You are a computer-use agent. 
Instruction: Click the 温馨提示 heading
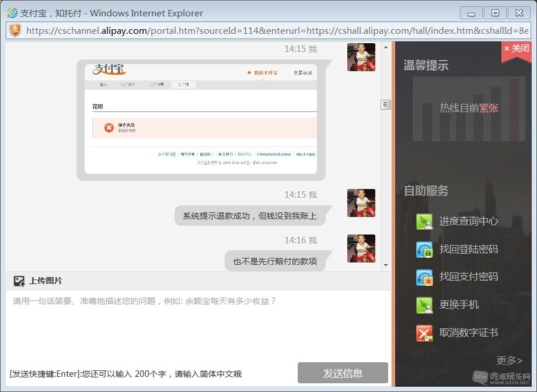tap(426, 65)
